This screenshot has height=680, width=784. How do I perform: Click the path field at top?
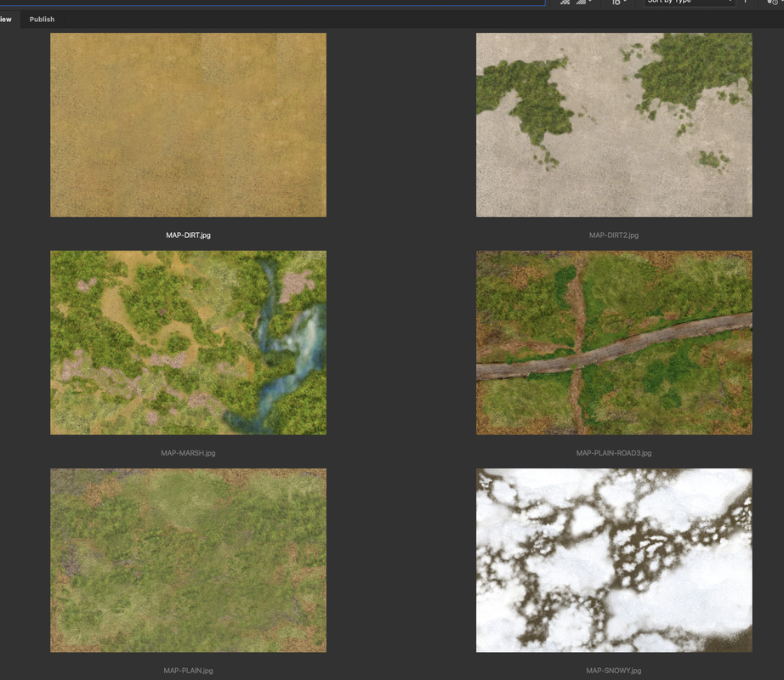pos(272,3)
